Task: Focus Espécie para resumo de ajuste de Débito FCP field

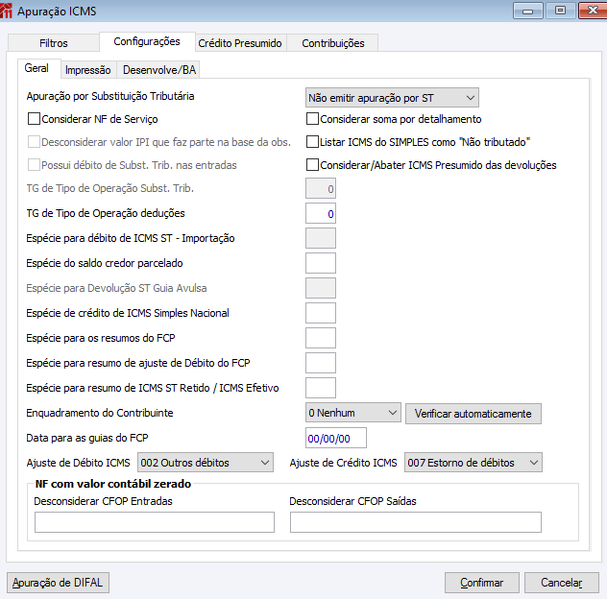Action: tap(321, 363)
